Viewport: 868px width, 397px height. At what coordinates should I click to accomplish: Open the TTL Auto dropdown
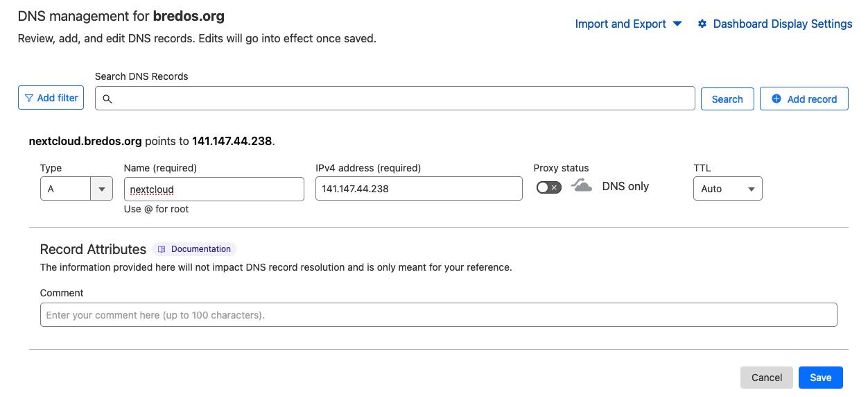coord(728,189)
